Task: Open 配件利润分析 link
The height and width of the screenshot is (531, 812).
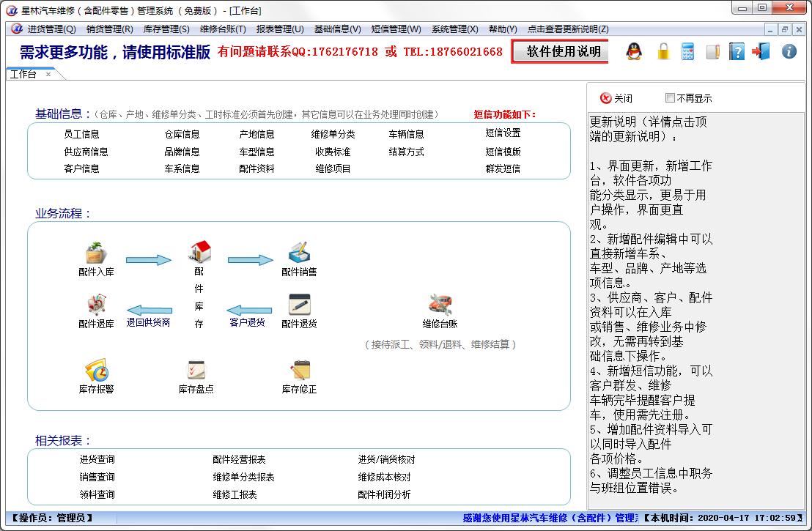Action: pyautogui.click(x=384, y=495)
